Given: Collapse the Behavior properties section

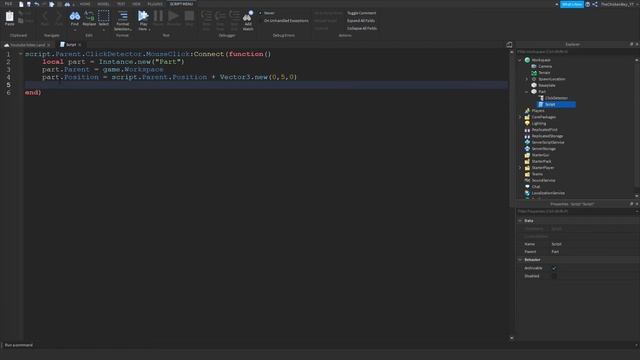Looking at the screenshot, I should [x=520, y=260].
